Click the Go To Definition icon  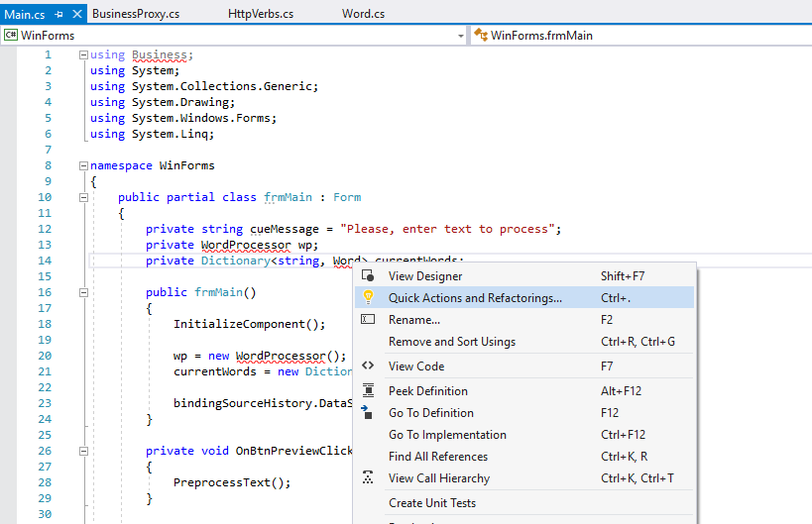click(x=367, y=412)
